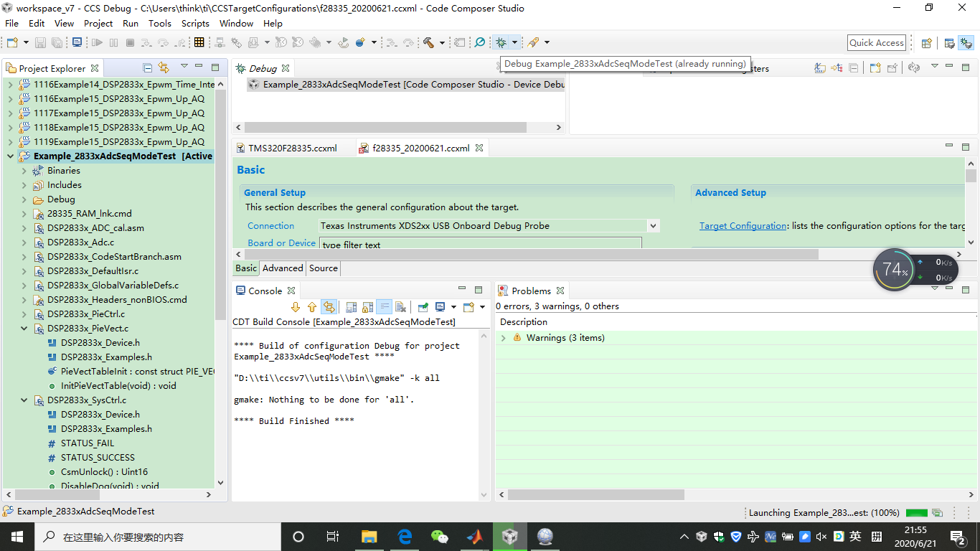Switch to Source tab in ccxml editor
This screenshot has height=551, width=980.
[x=324, y=268]
